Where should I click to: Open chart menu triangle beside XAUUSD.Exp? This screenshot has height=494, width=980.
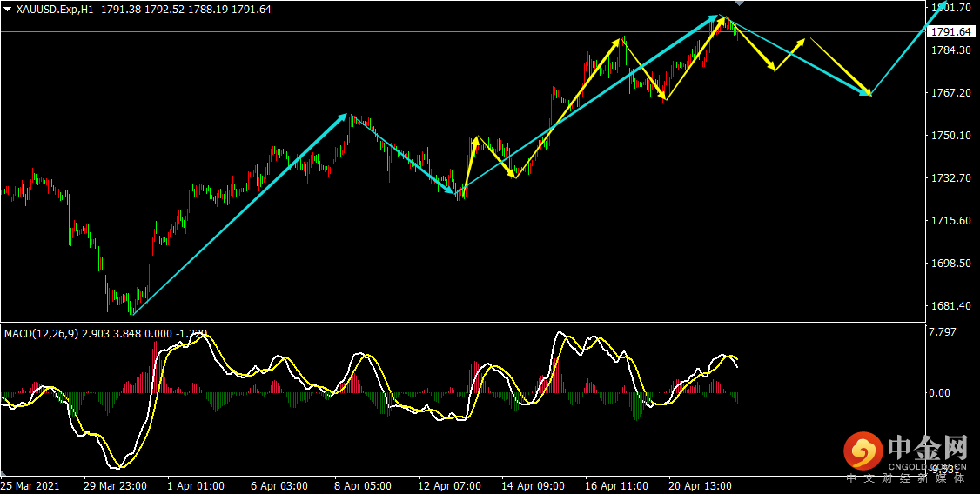8,10
